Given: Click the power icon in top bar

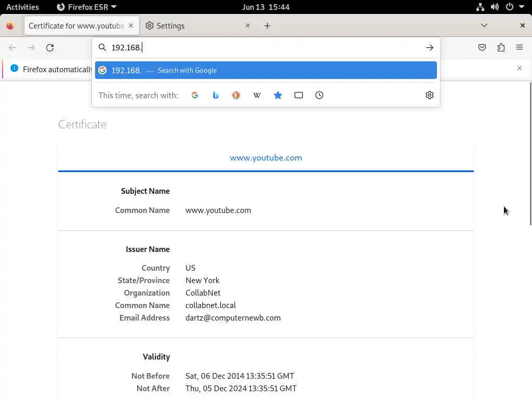Looking at the screenshot, I should (510, 7).
